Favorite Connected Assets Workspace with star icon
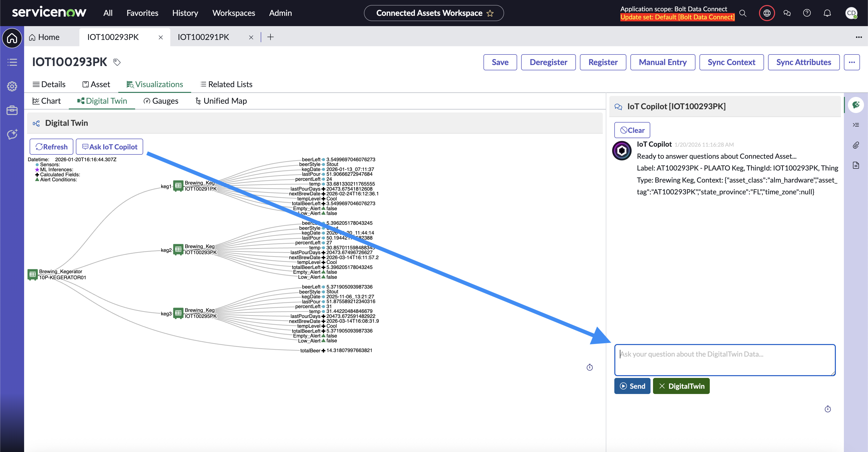The height and width of the screenshot is (452, 868). (490, 13)
